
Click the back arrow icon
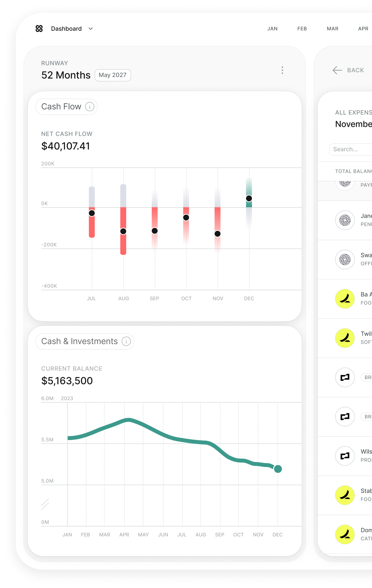coord(337,70)
